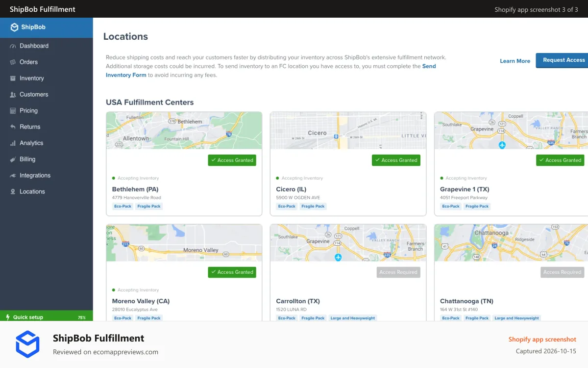Click the 1520 LUNA RD address
This screenshot has width=588, height=368.
292,310
